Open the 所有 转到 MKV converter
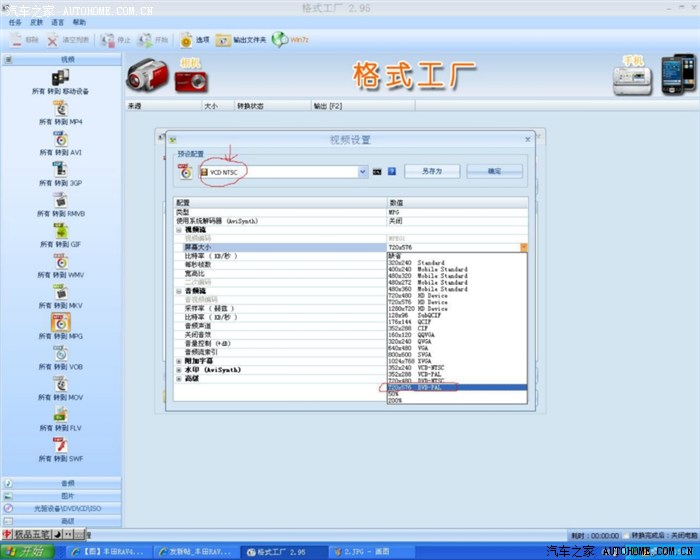This screenshot has width=700, height=560. coord(60,292)
